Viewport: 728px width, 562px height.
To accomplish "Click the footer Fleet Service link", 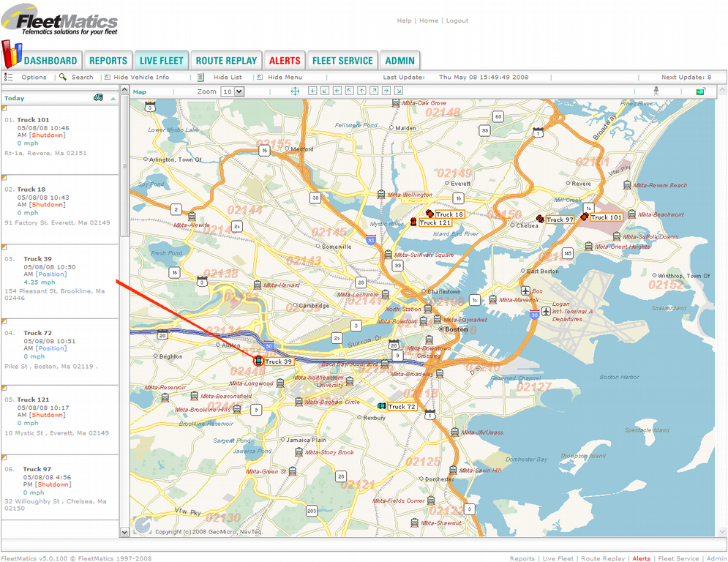I will [678, 558].
